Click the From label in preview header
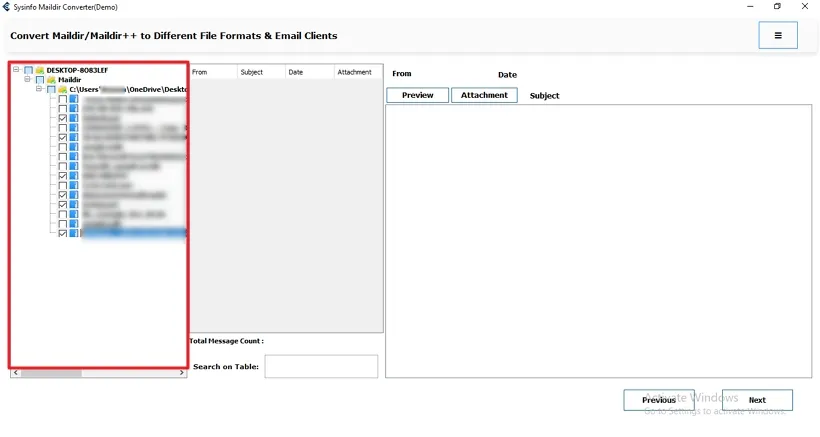Viewport: 820px width, 437px height. coord(402,74)
